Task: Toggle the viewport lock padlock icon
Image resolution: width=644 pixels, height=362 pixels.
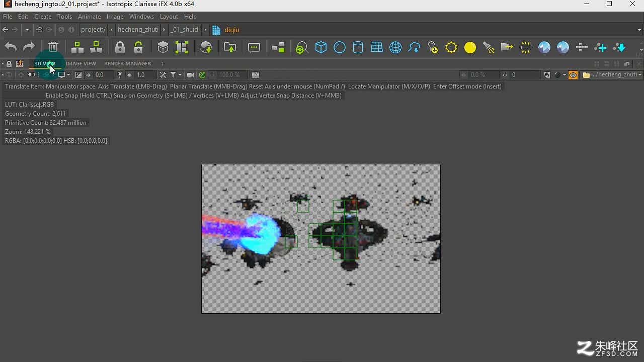Action: [x=9, y=64]
